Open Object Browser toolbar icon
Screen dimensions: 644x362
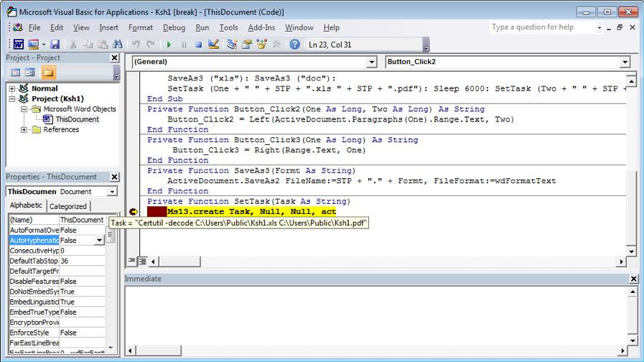click(x=261, y=45)
